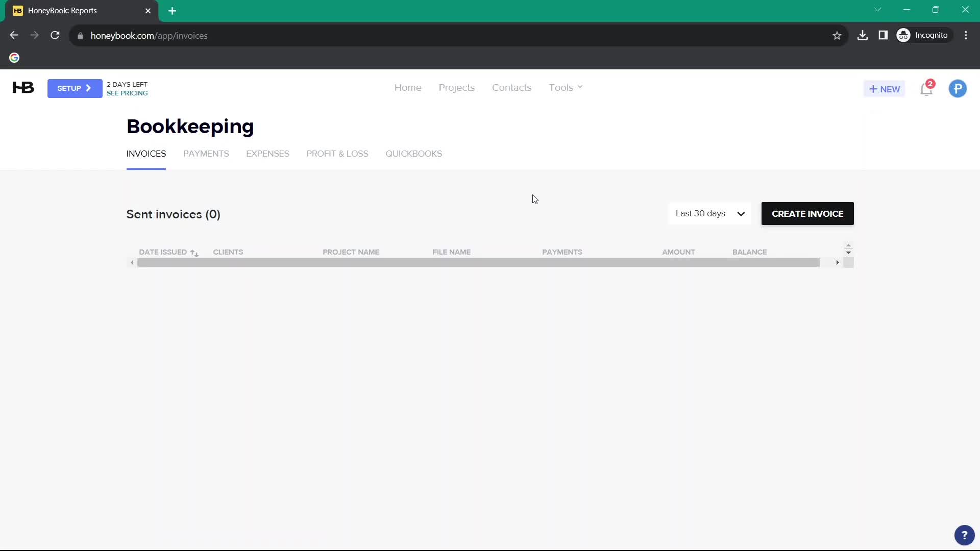Viewport: 980px width, 551px height.
Task: Click the right scroll arrow on table
Action: pos(837,262)
